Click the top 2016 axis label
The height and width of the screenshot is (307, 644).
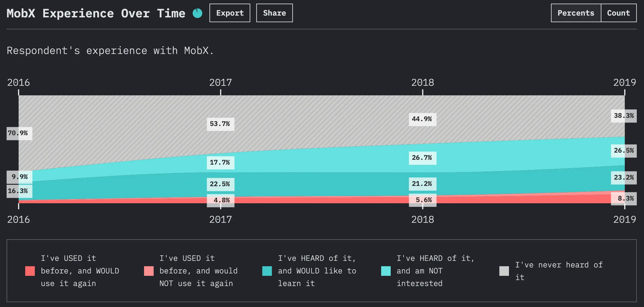(19, 82)
